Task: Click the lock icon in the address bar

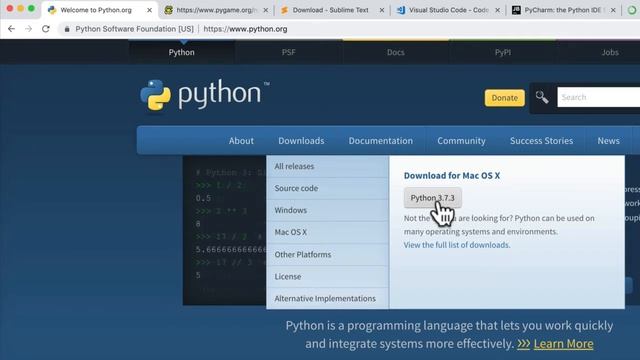Action: (x=67, y=29)
